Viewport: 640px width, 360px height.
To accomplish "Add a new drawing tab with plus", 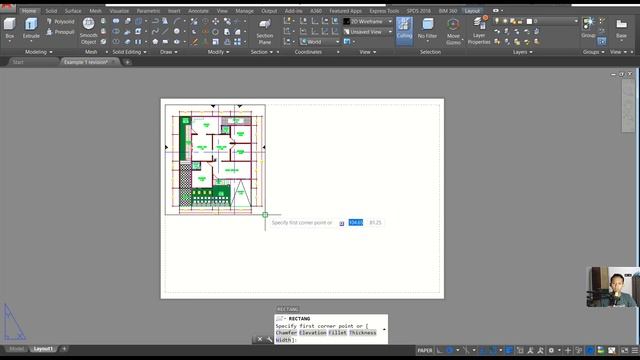I will click(x=127, y=62).
